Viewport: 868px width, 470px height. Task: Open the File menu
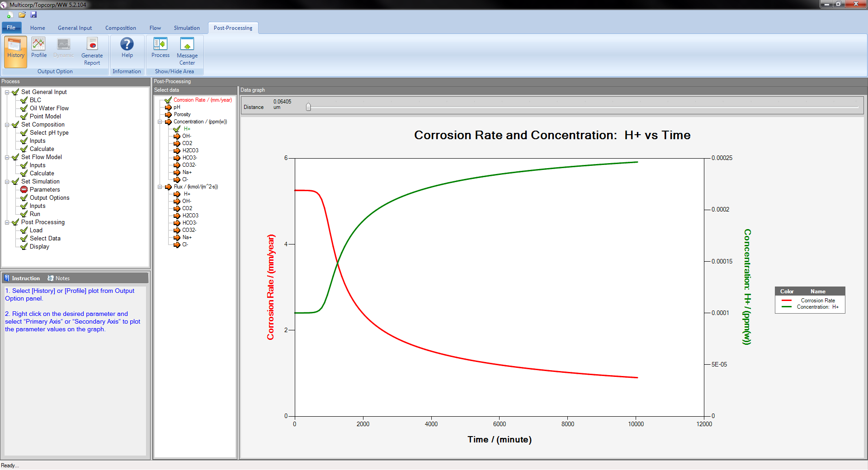click(x=11, y=28)
